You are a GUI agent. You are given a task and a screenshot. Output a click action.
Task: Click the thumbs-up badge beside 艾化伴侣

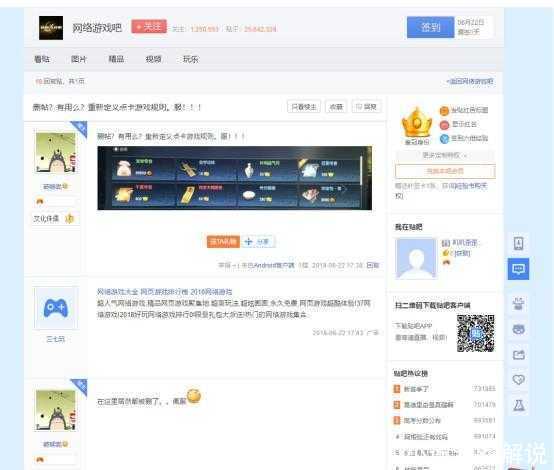[70, 219]
